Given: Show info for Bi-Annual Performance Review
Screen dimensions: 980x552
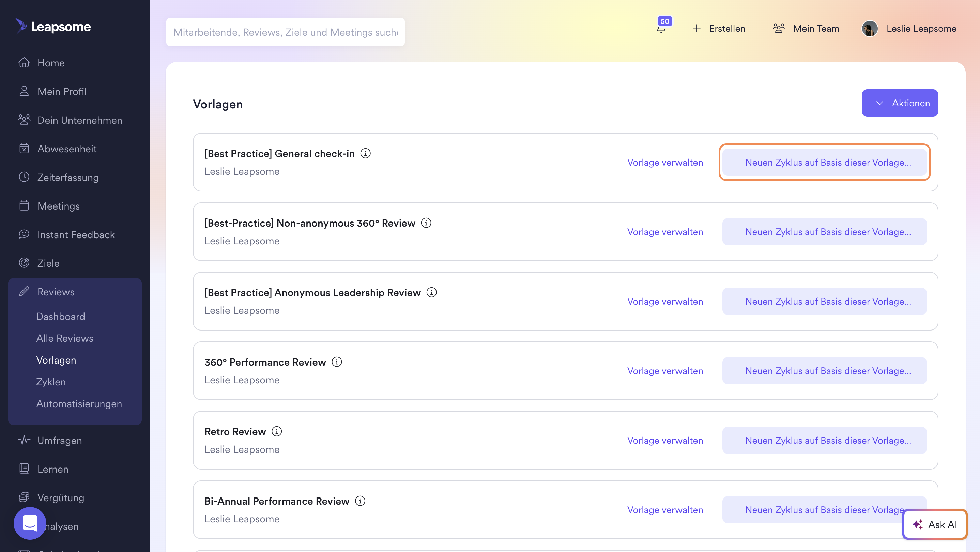Looking at the screenshot, I should (x=360, y=501).
